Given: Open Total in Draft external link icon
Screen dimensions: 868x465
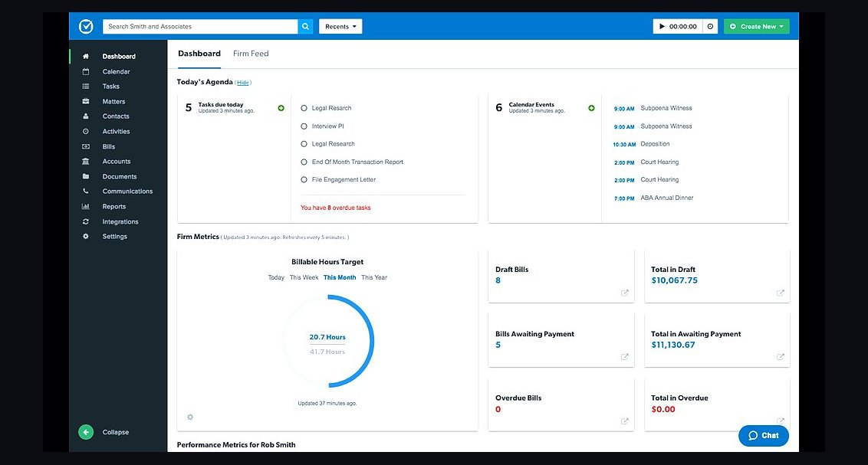Looking at the screenshot, I should 780,293.
